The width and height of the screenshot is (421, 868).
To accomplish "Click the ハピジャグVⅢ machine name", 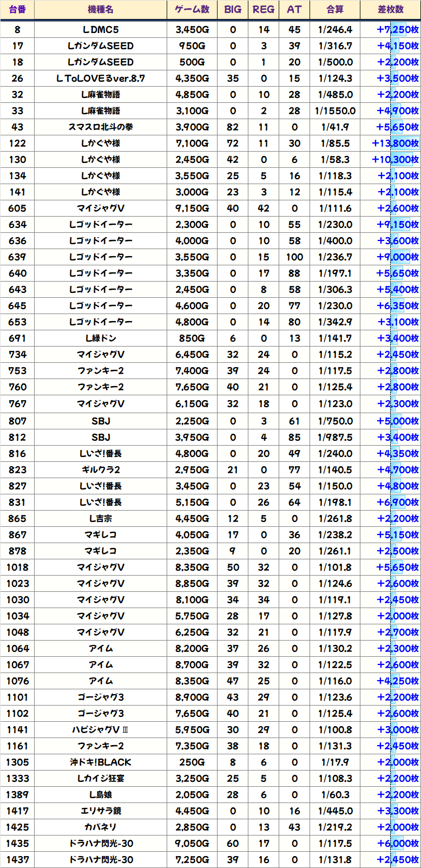I will click(x=101, y=729).
